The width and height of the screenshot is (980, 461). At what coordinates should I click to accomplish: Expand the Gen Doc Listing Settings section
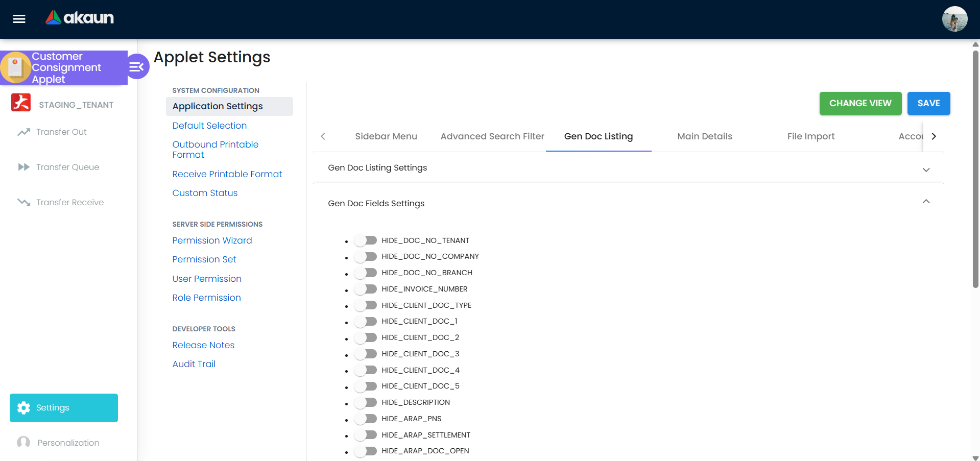click(x=926, y=169)
